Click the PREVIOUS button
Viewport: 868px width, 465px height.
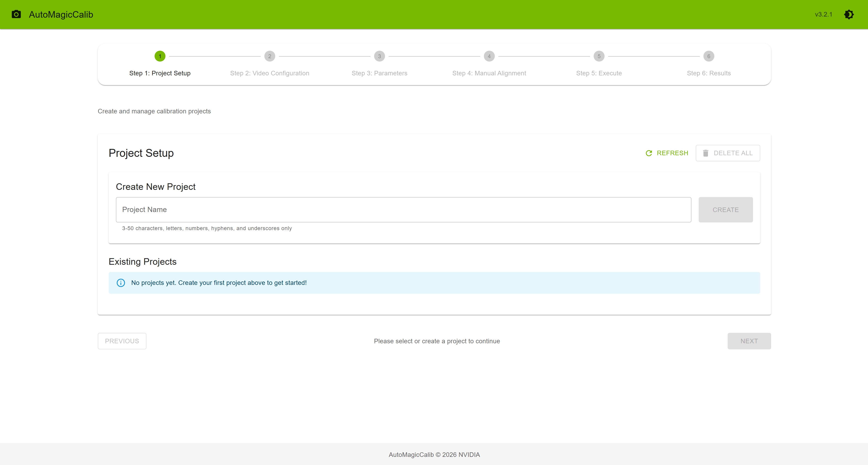coord(122,341)
